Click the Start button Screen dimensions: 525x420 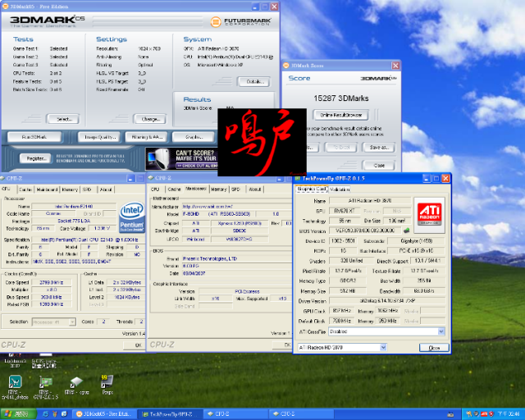pos(18,414)
